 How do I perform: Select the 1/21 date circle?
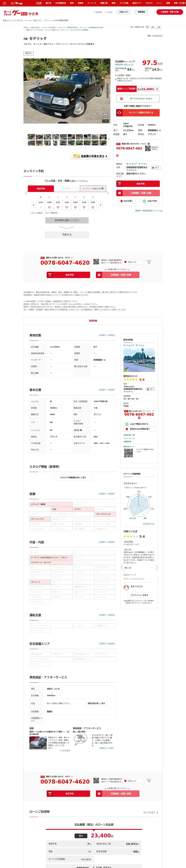pos(58,207)
